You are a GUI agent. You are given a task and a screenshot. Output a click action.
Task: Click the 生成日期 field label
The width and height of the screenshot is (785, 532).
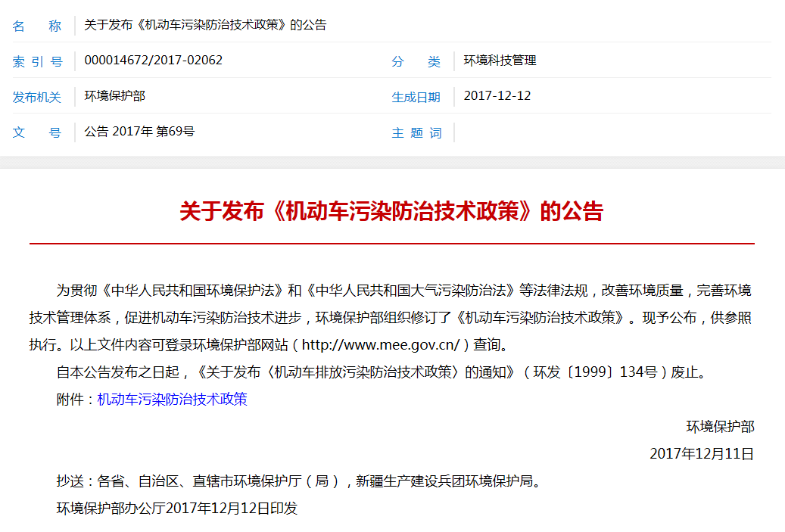click(416, 97)
